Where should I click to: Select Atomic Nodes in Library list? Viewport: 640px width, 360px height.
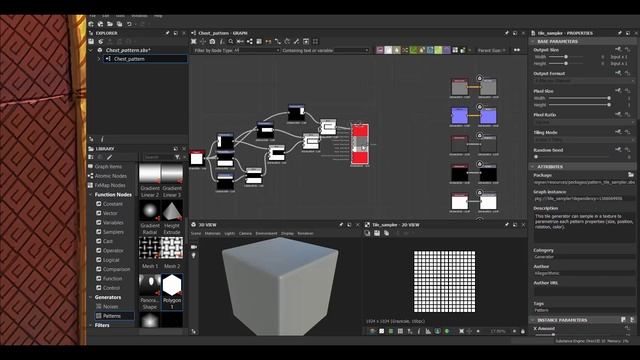(111, 176)
